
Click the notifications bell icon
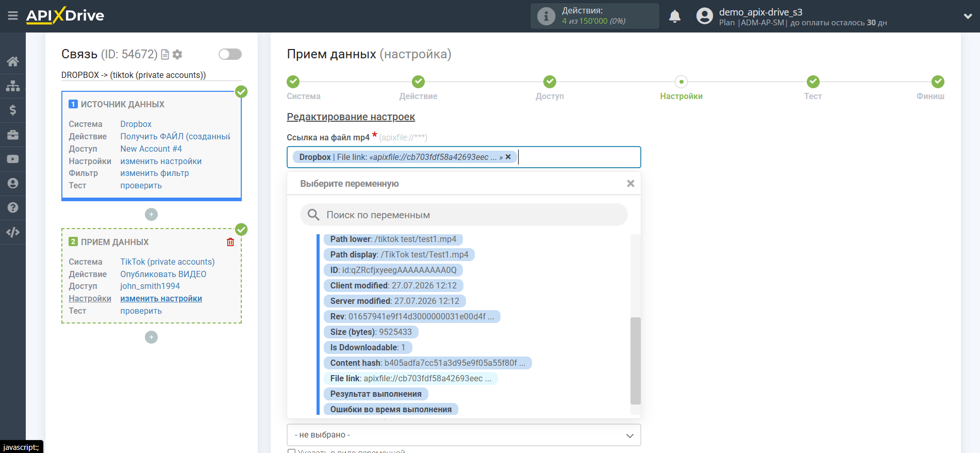tap(675, 17)
